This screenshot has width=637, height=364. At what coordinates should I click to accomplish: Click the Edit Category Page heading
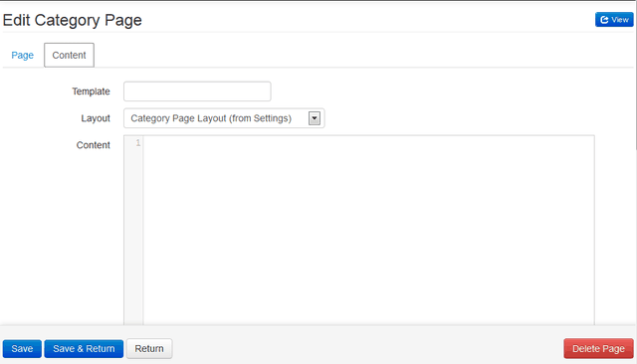73,20
